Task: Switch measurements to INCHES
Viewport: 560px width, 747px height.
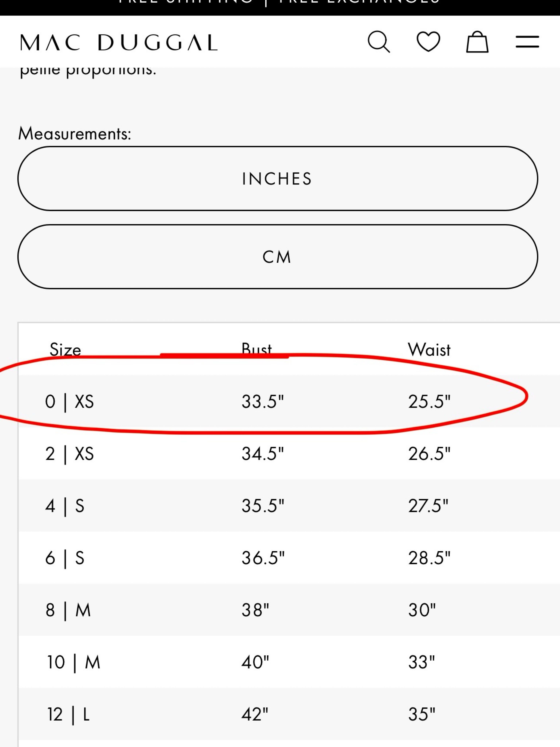Action: click(x=277, y=179)
